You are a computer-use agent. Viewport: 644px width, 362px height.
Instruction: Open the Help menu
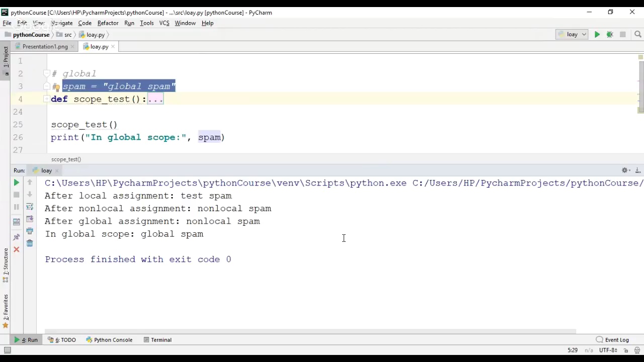point(208,23)
